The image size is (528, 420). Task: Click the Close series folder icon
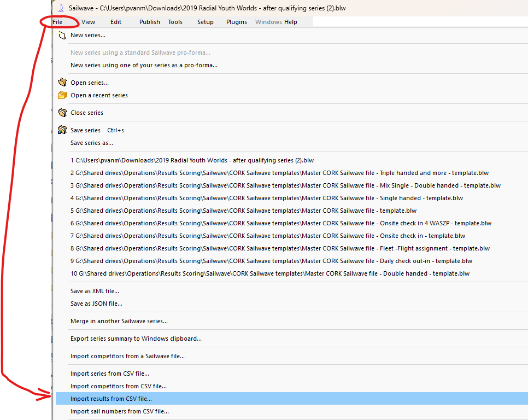(62, 113)
